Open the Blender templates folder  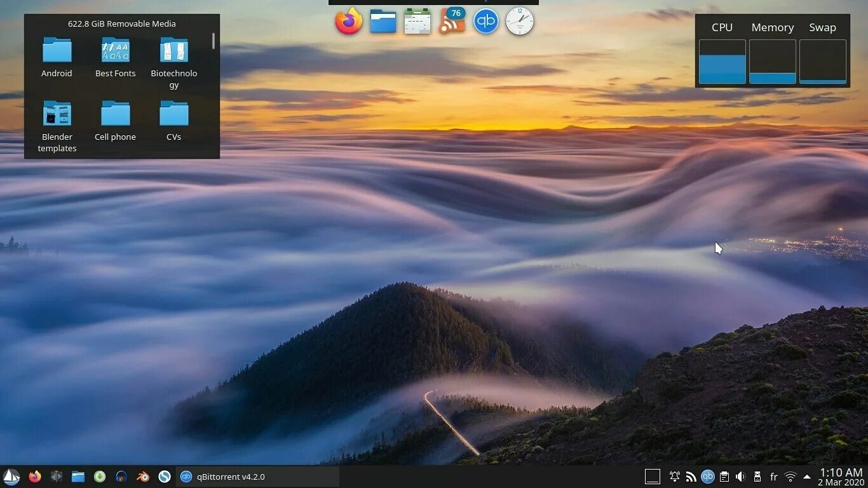point(57,126)
